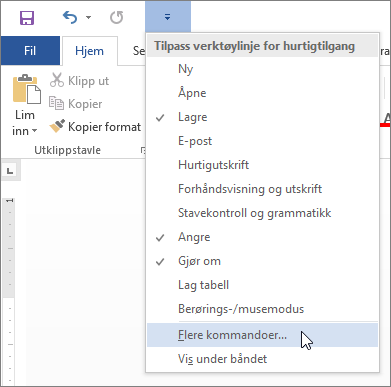Click the tab stop selector on ruler
This screenshot has width=391, height=387.
(x=10, y=171)
